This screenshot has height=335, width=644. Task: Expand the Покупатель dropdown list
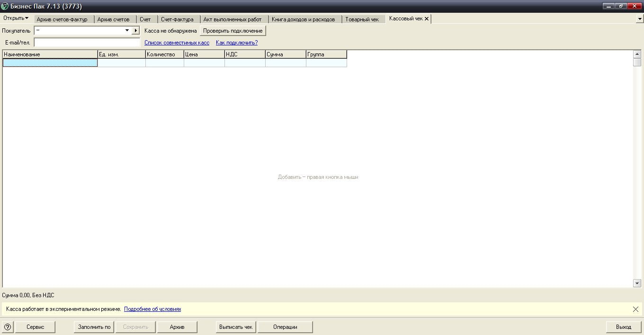tap(127, 31)
